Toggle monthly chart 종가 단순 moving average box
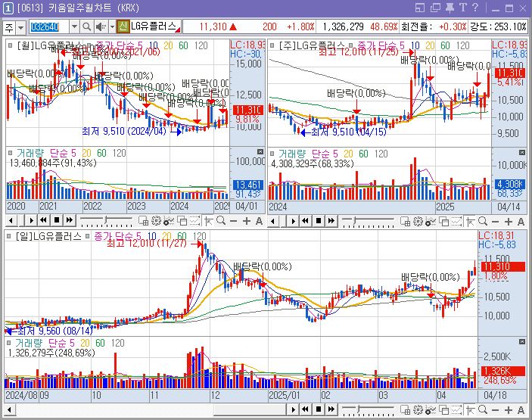This screenshot has width=532, height=420. click(89, 45)
